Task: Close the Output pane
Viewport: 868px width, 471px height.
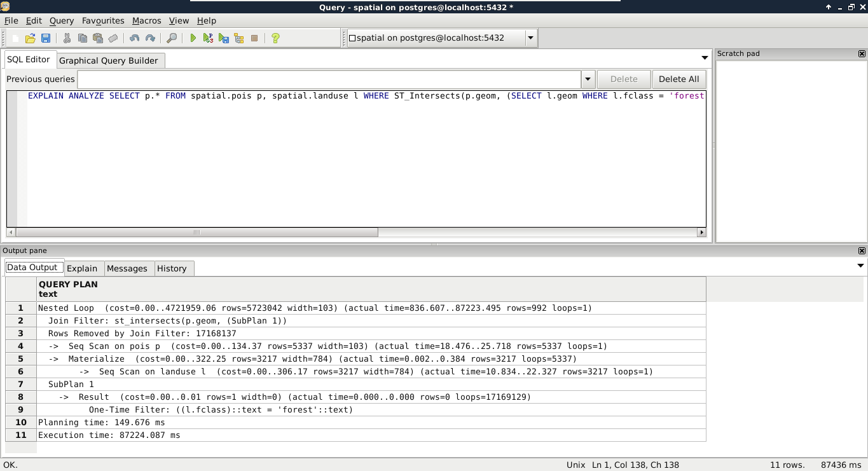Action: 862,251
